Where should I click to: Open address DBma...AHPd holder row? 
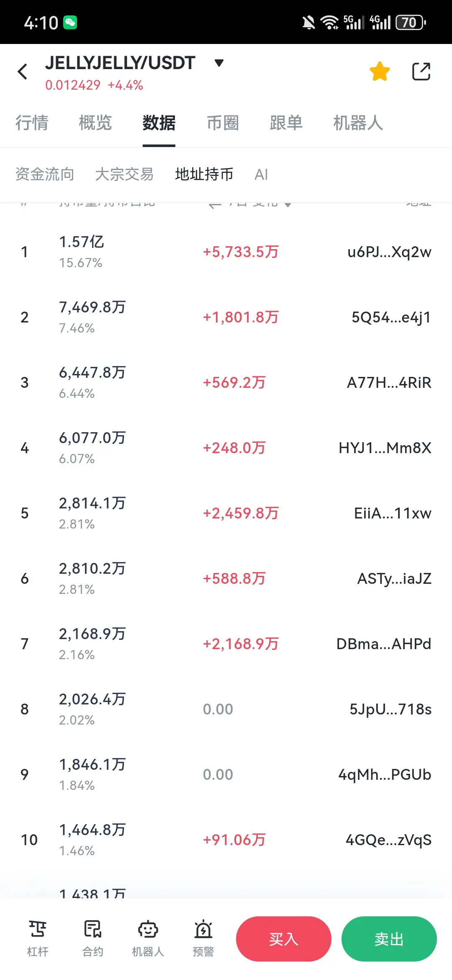pos(226,644)
